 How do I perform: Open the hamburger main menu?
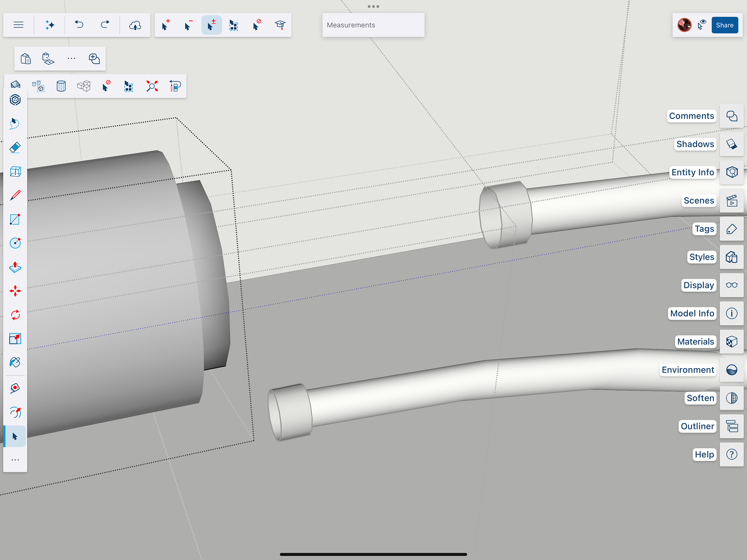[x=18, y=25]
